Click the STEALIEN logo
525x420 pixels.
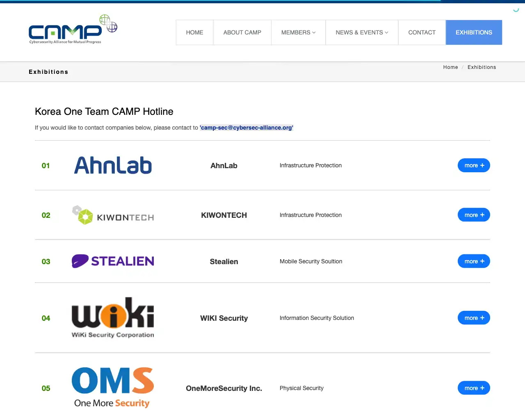tap(113, 261)
